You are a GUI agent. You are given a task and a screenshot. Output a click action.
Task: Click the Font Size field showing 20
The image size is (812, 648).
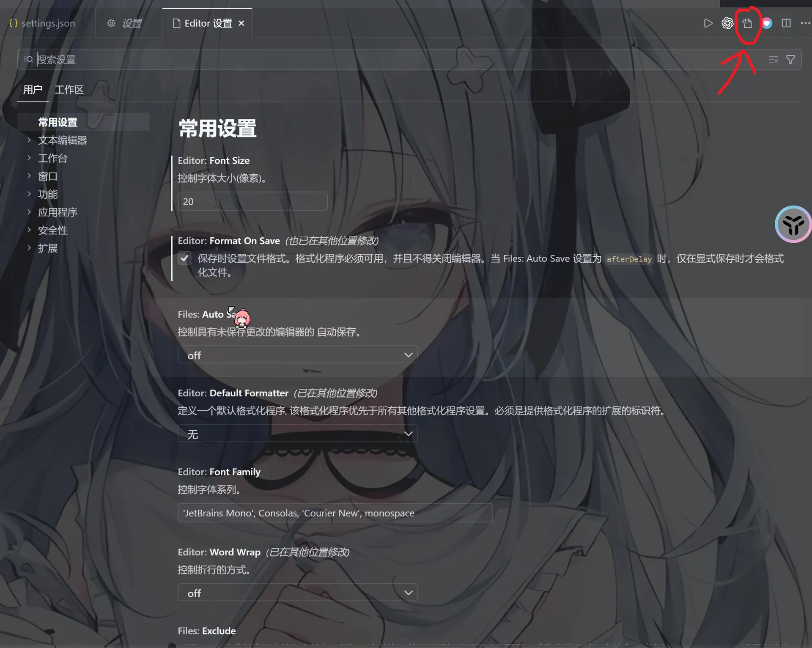coord(252,201)
